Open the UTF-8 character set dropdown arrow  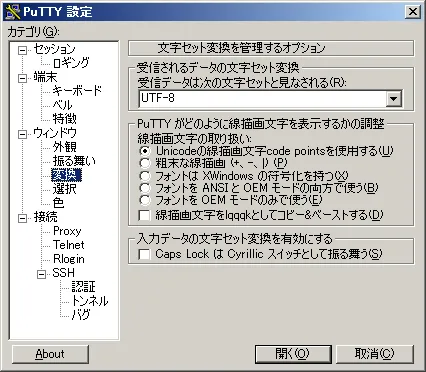coord(394,99)
